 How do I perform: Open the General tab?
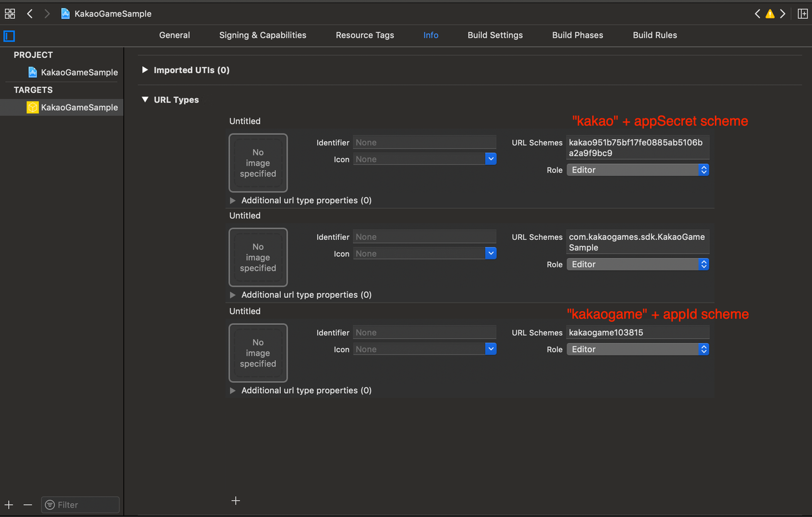click(x=174, y=35)
